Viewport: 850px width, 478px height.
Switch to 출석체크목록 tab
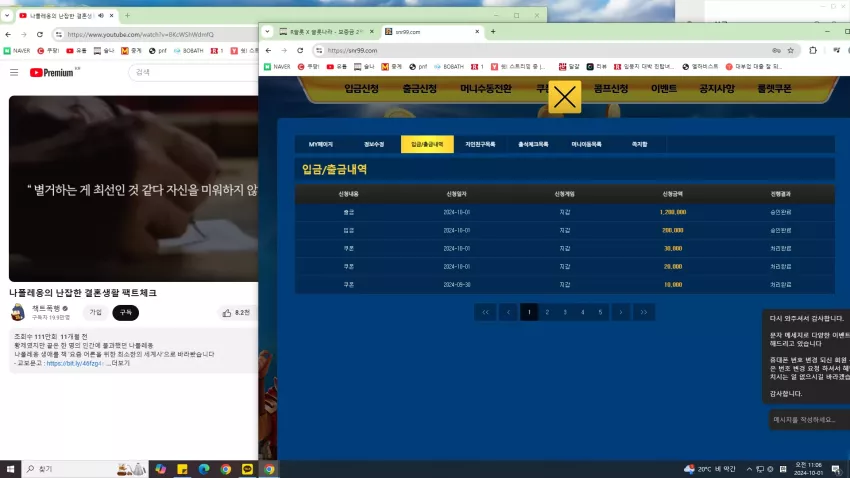click(533, 144)
